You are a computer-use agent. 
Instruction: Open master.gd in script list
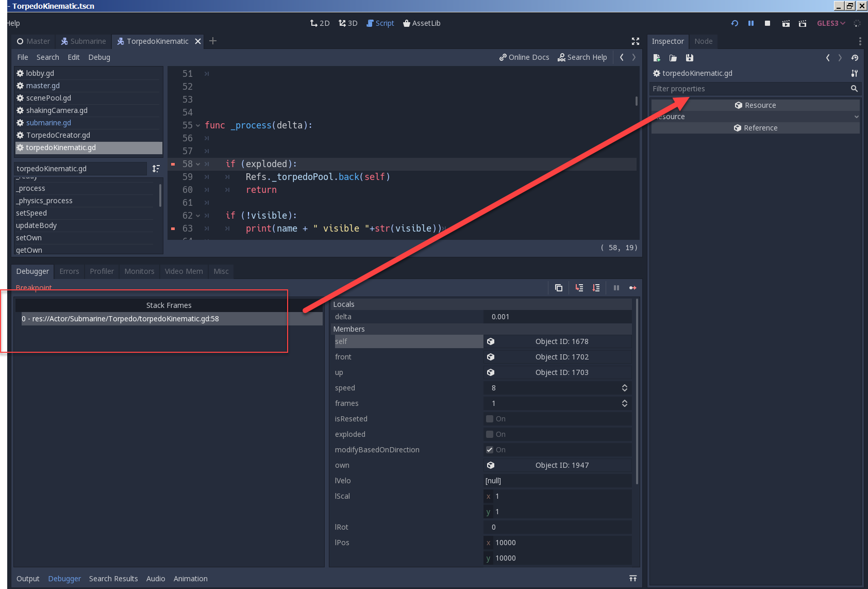click(89, 86)
